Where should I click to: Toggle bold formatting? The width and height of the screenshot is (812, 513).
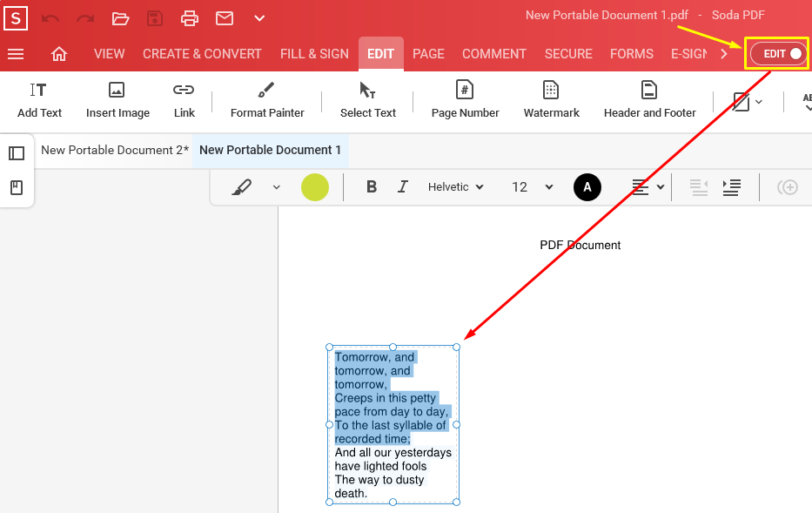point(372,187)
